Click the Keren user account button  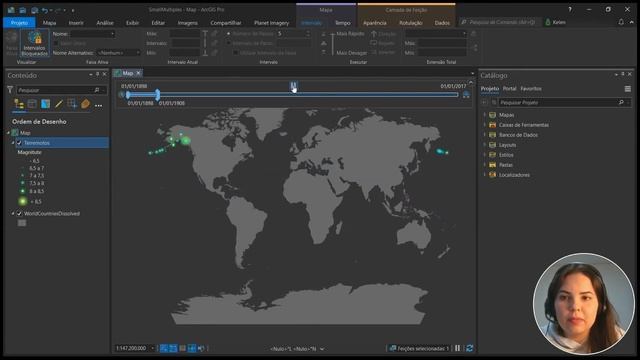556,22
